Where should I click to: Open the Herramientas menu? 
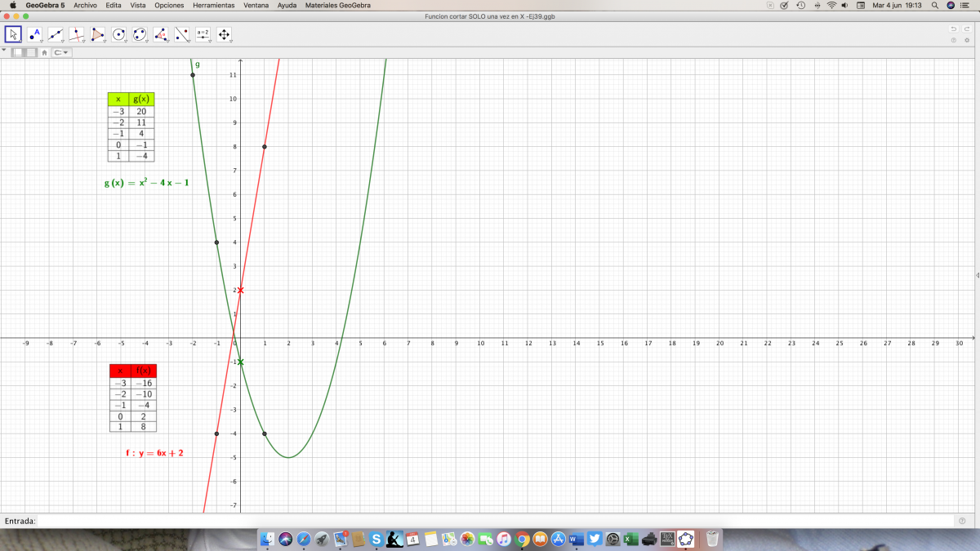(x=213, y=5)
